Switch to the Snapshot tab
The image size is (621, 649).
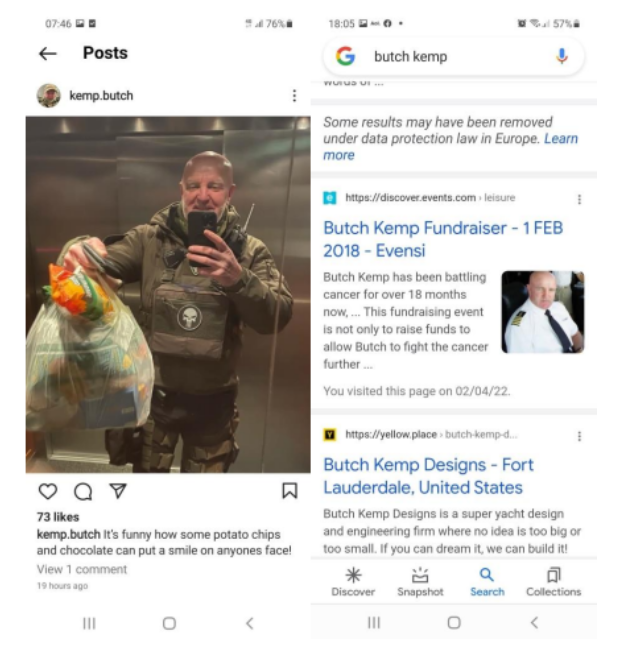click(x=420, y=582)
